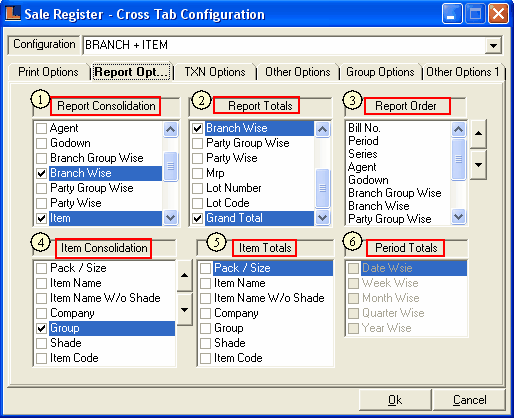Open the Configuration dropdown arrow

point(493,45)
